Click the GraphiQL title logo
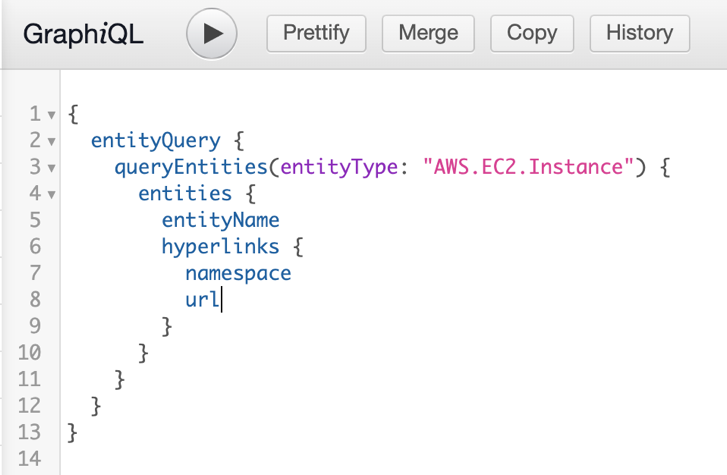Image resolution: width=727 pixels, height=475 pixels. tap(83, 34)
